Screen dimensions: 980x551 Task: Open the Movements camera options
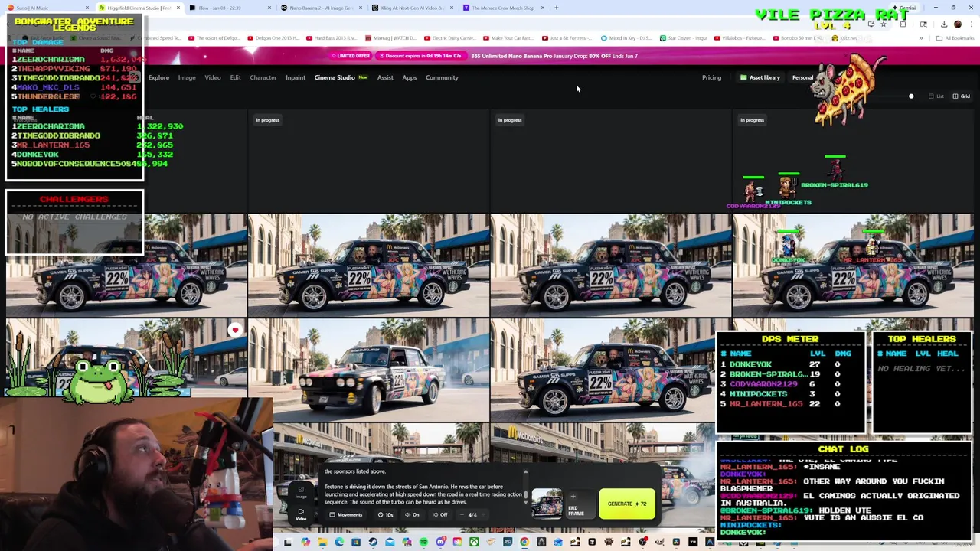(346, 514)
